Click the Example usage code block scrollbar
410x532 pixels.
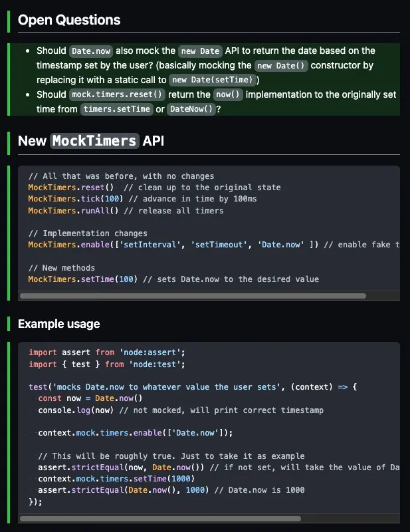point(160,519)
